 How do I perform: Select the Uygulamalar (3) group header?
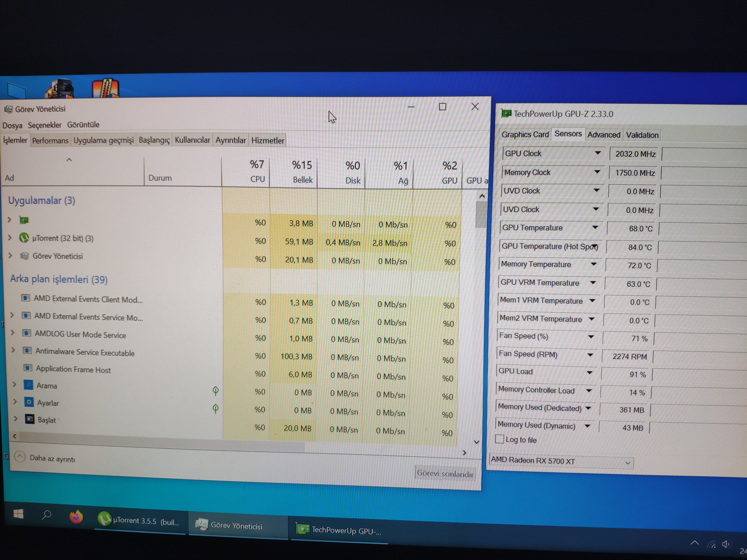pos(41,201)
